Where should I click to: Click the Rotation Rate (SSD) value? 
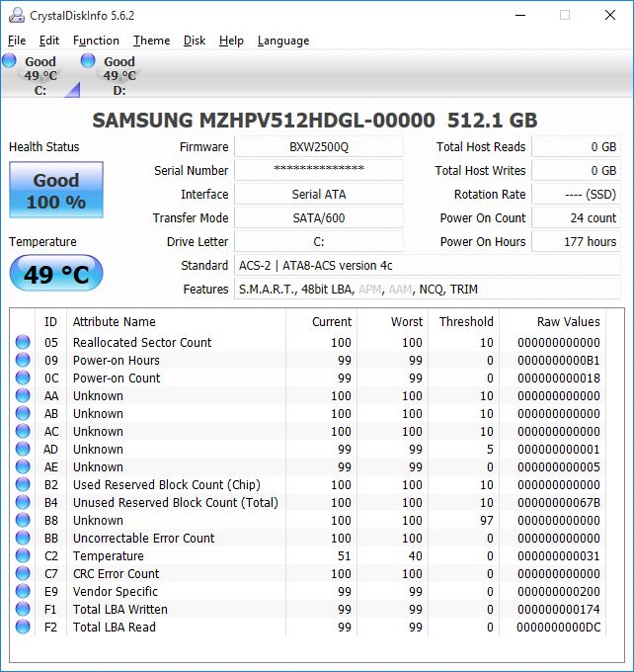(x=576, y=194)
